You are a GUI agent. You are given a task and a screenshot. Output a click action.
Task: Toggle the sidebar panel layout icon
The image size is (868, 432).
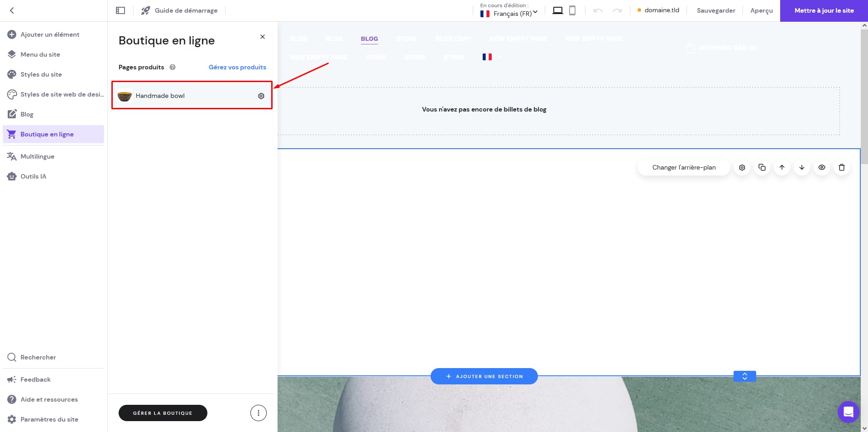click(120, 10)
